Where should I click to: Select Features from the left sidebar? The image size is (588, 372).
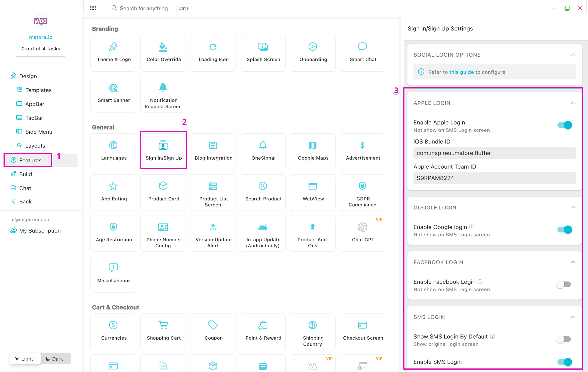click(x=30, y=160)
